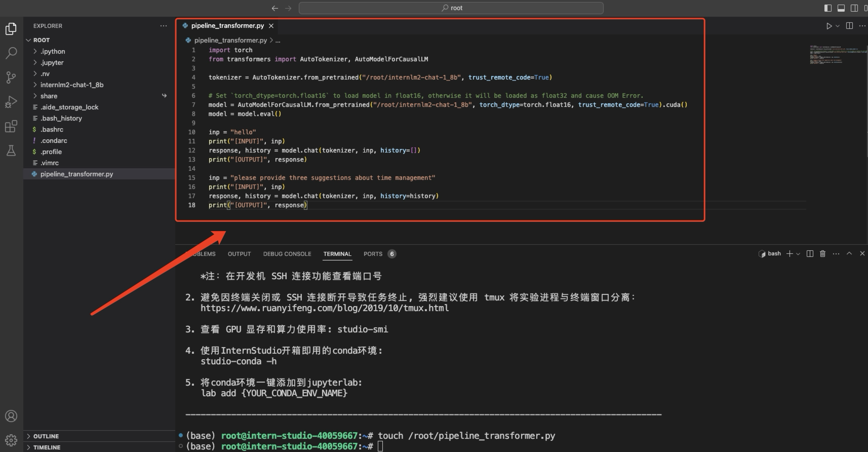Image resolution: width=868 pixels, height=452 pixels.
Task: Expand the share folder
Action: click(99, 96)
